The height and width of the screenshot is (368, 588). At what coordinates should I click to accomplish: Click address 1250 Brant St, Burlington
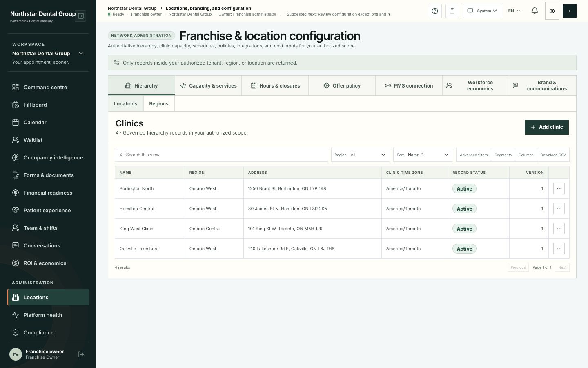coord(287,188)
